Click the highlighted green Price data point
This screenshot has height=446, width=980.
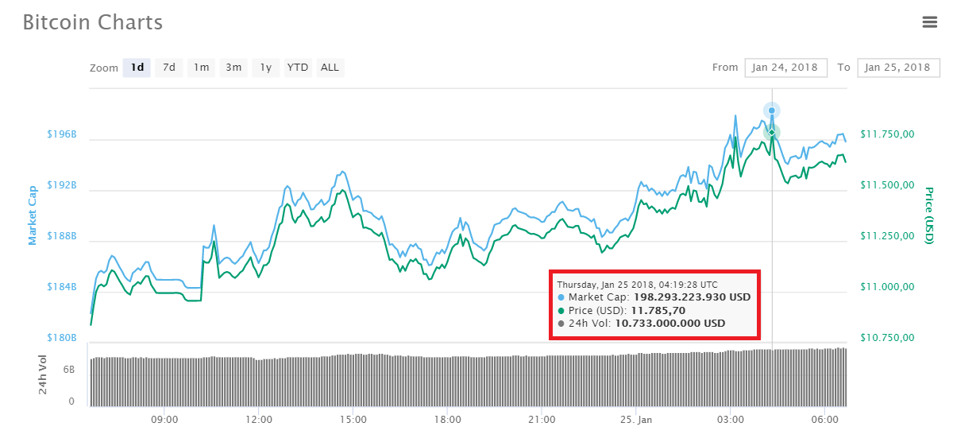tap(772, 132)
